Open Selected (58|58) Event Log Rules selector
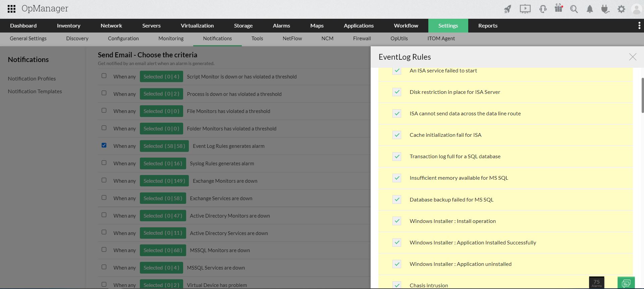The height and width of the screenshot is (289, 644). click(x=164, y=146)
